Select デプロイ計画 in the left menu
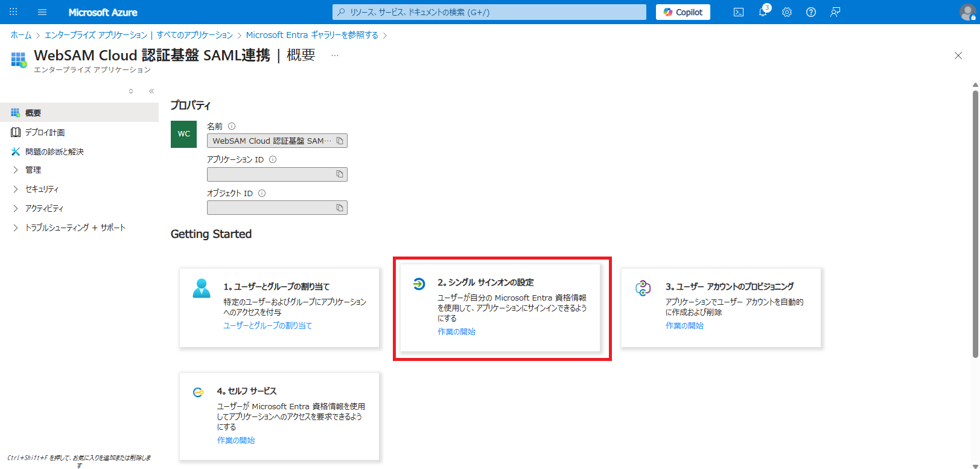This screenshot has height=469, width=980. 45,132
